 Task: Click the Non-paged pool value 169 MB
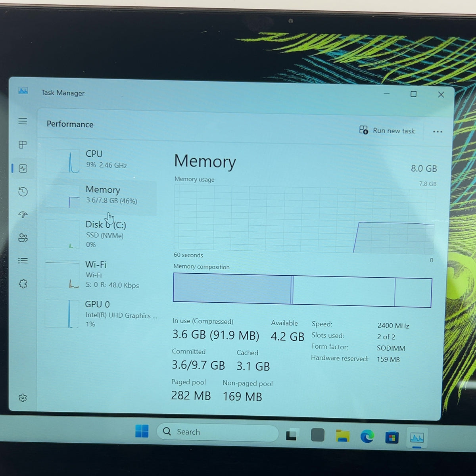coord(242,397)
